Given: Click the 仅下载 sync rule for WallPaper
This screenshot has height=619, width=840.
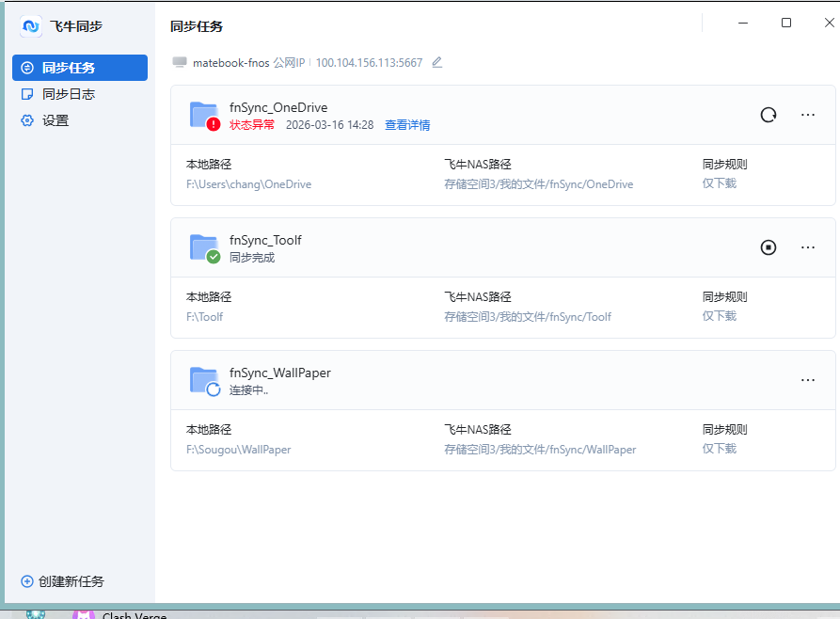Looking at the screenshot, I should (x=720, y=449).
